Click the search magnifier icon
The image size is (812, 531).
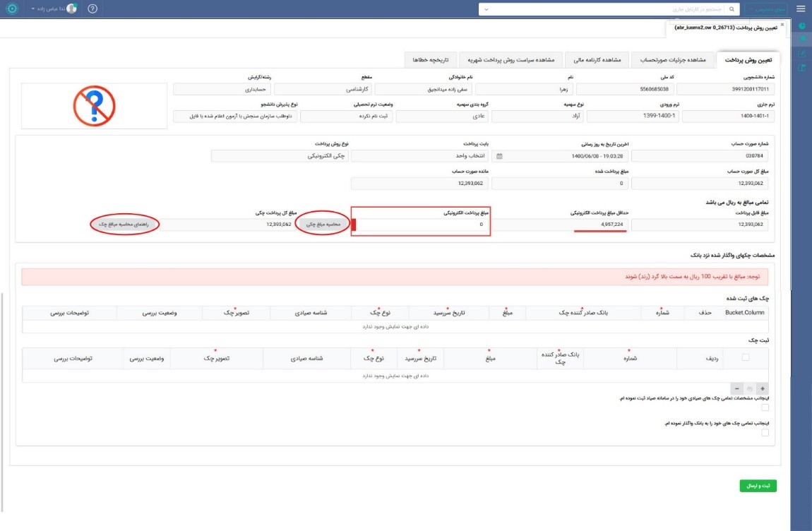coord(732,8)
